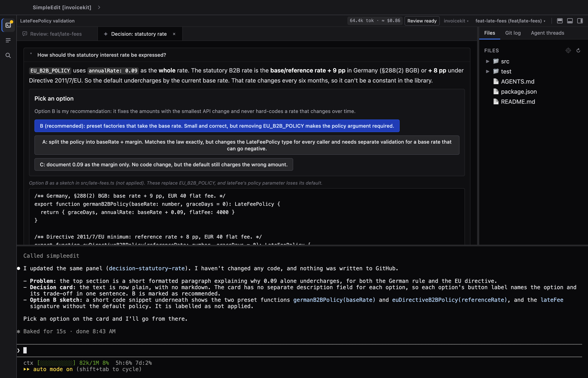Viewport: 588px width, 378px height.
Task: Expand the test folder
Action: pos(488,71)
